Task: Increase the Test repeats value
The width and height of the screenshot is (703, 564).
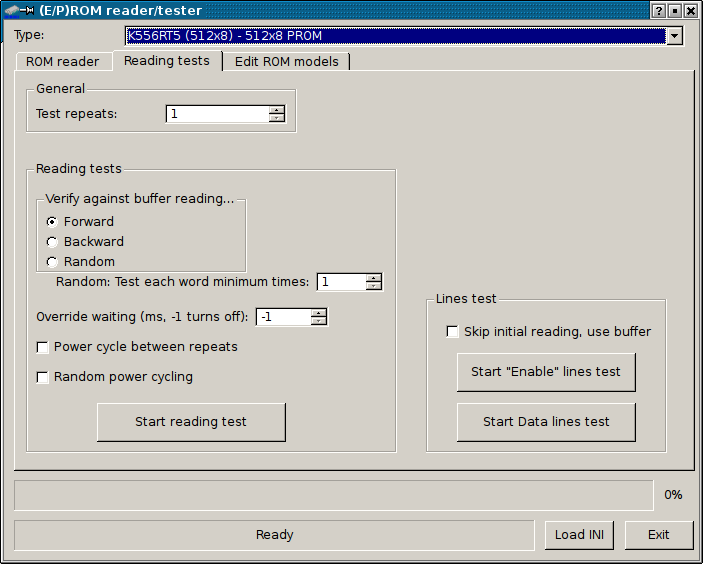Action: click(x=277, y=110)
